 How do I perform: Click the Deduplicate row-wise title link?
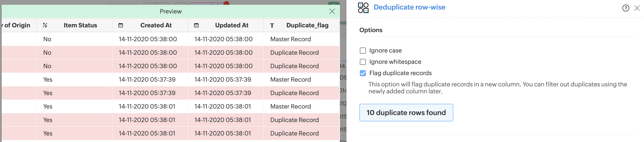point(409,7)
